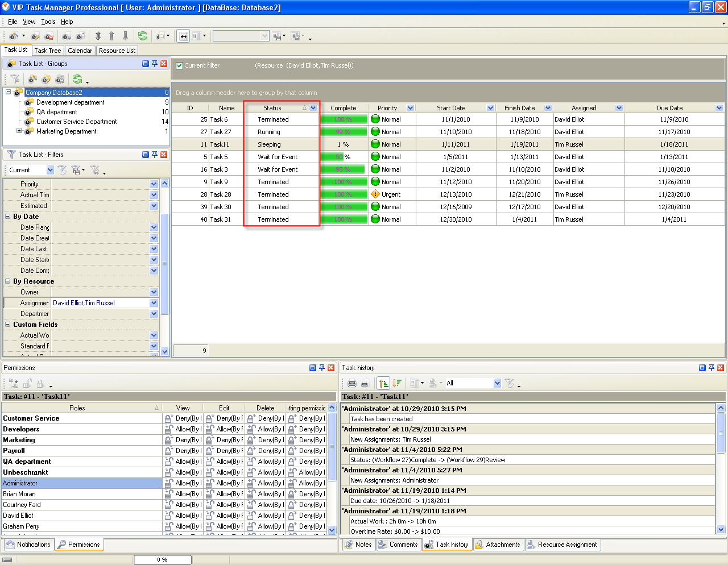Click the move task down arrow
Screen dimensions: 728x565
(125, 36)
